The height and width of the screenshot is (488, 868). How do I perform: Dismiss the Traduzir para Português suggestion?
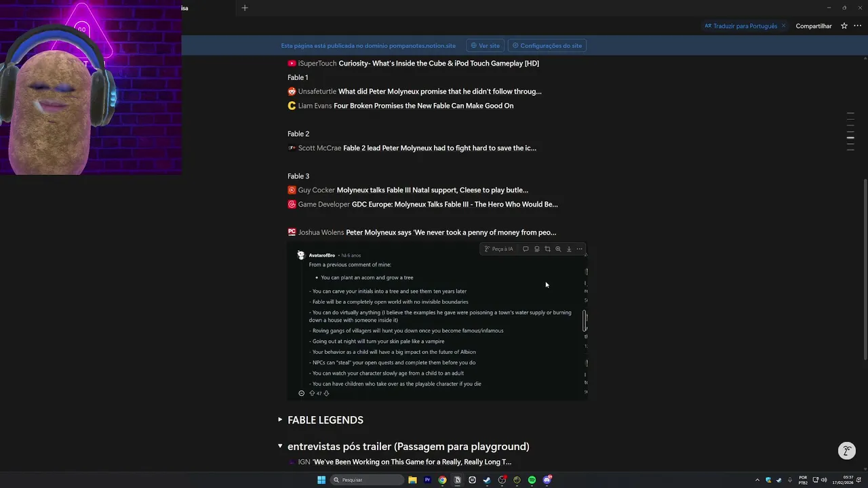pos(783,26)
